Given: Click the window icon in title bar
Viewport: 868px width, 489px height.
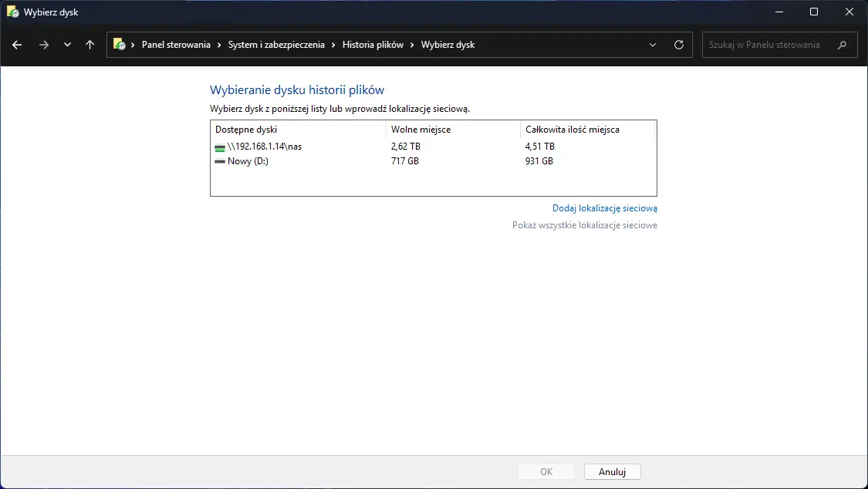Looking at the screenshot, I should tap(12, 12).
